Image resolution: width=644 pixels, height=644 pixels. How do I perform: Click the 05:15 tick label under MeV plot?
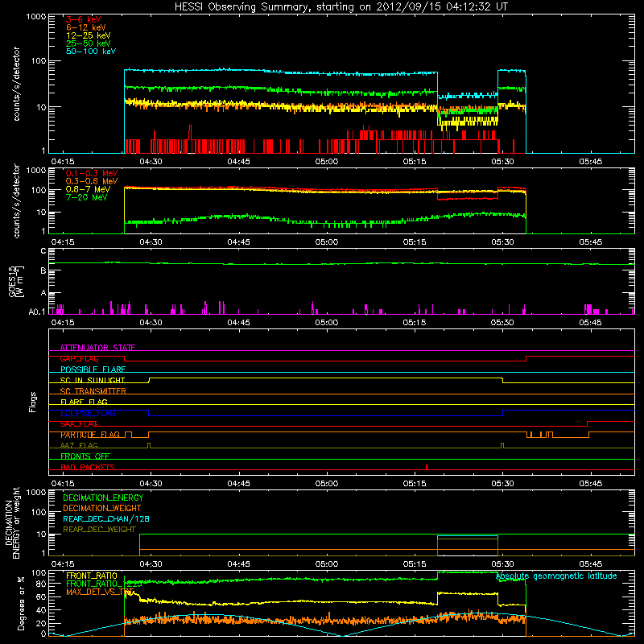[415, 242]
